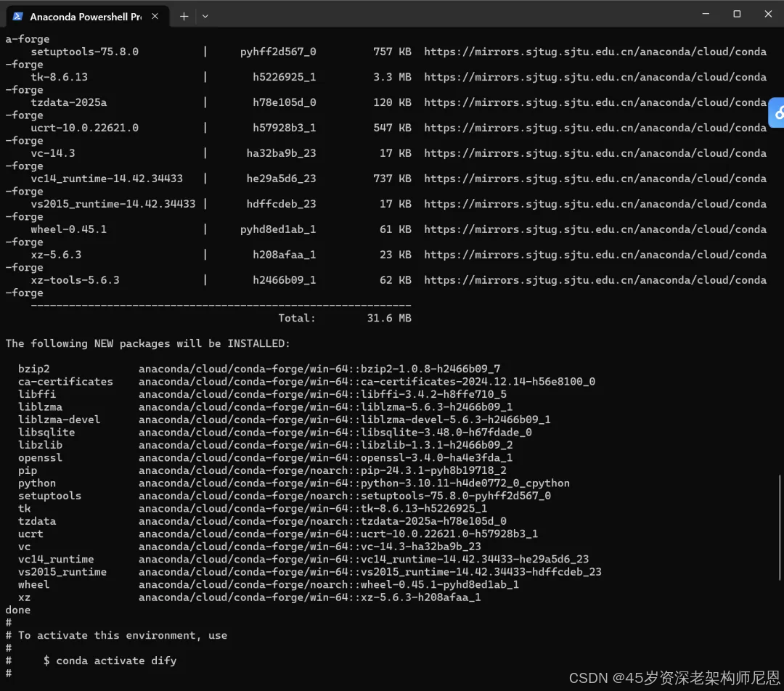Click the 'libffi' package name
This screenshot has height=691, width=784.
coord(37,394)
